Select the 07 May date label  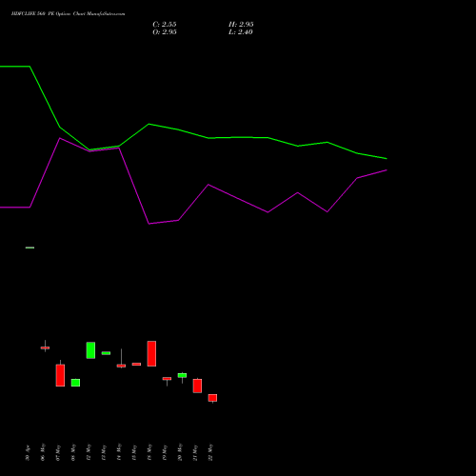[58, 452]
